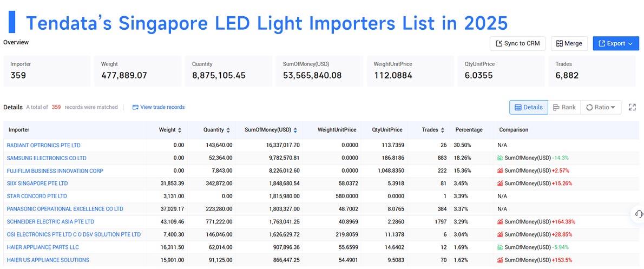Click the fullscreen expand icon

pos(632,107)
